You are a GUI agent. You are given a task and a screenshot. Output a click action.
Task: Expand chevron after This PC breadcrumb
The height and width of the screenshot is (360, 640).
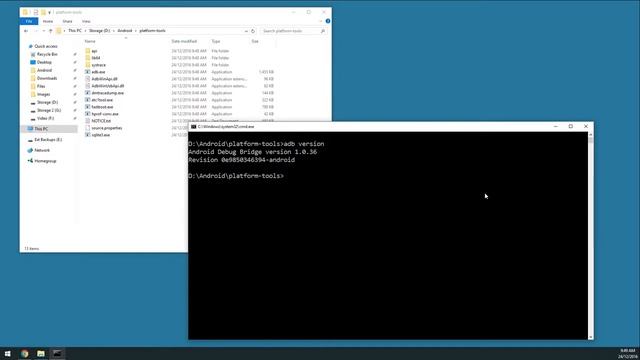(x=85, y=31)
